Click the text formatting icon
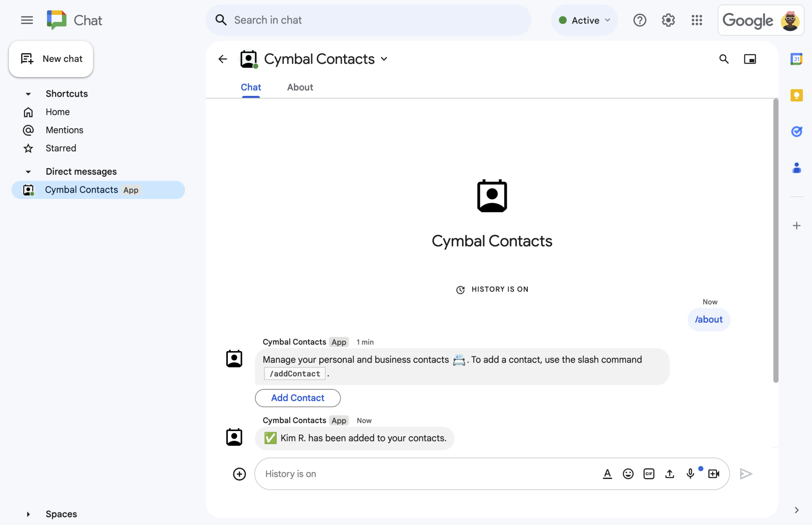Screen dimensions: 812x525 click(x=606, y=474)
